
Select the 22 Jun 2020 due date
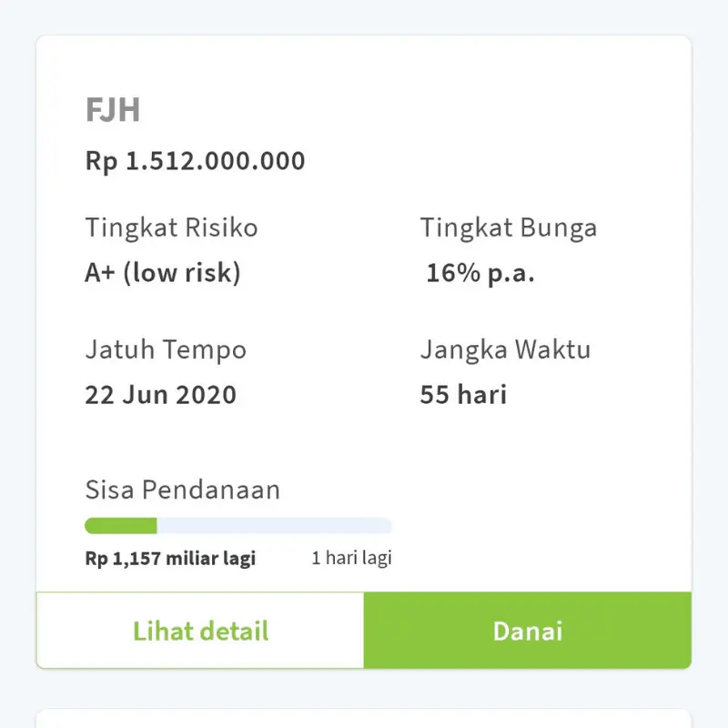[160, 394]
